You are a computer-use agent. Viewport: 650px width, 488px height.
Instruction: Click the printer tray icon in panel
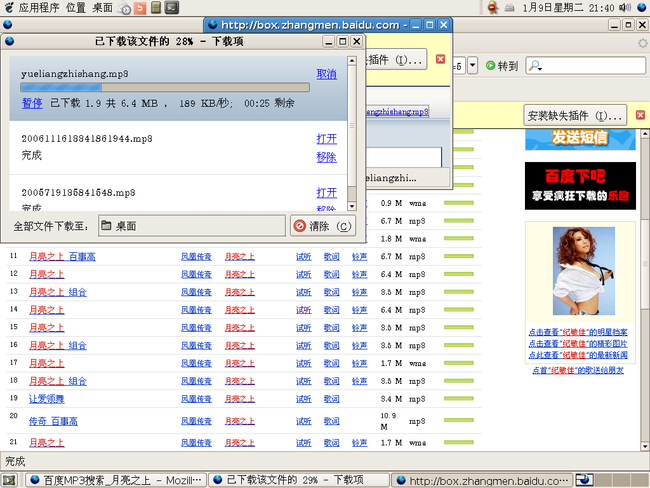click(x=509, y=8)
